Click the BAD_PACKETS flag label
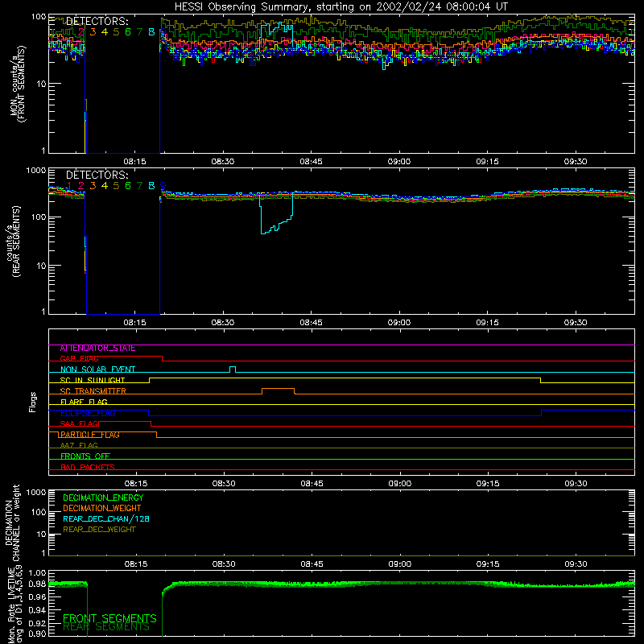 point(88,467)
